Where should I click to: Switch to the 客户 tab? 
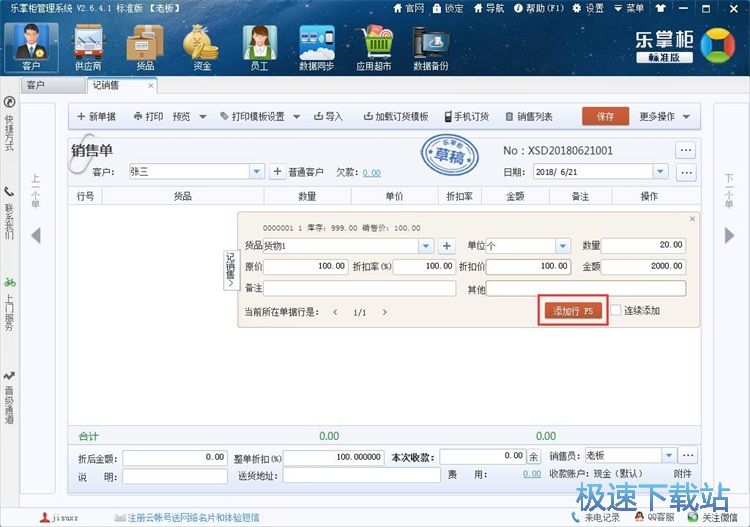(x=53, y=86)
